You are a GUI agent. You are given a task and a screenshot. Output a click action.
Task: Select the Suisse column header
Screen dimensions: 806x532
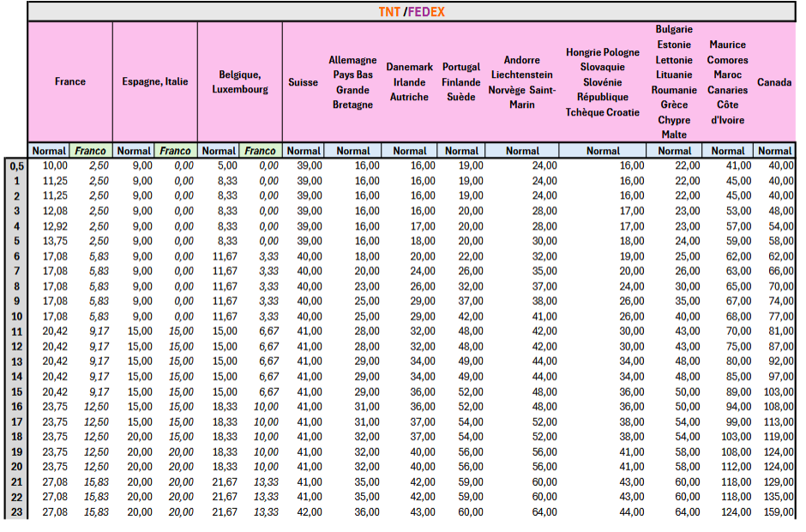(x=304, y=82)
